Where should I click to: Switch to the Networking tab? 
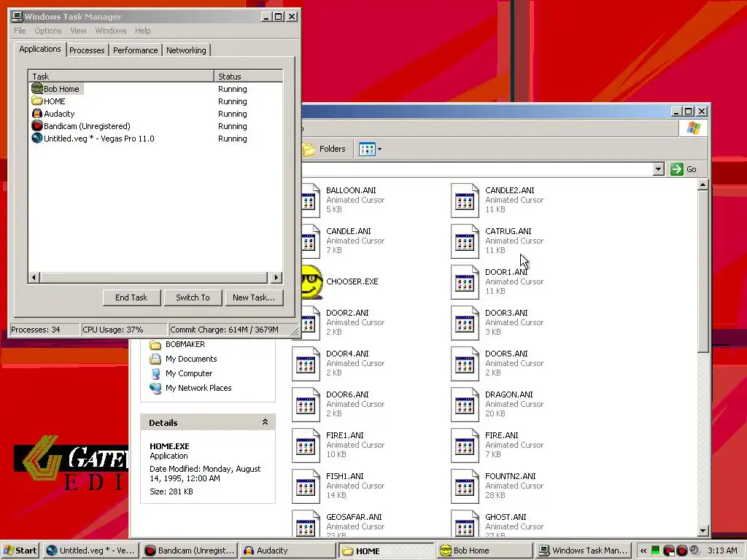pos(186,50)
